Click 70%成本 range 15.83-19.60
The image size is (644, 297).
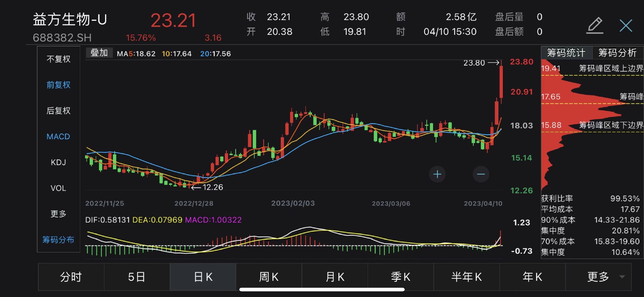point(617,241)
